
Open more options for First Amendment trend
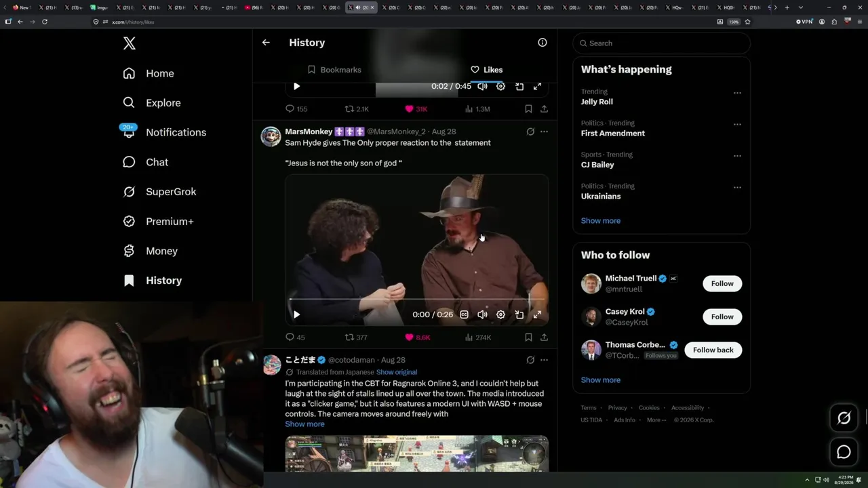click(x=737, y=125)
